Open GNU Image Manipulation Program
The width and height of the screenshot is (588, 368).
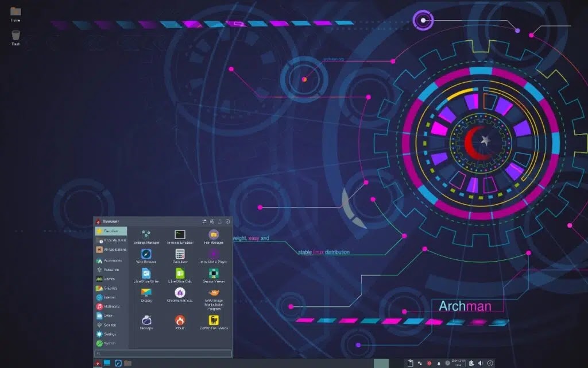click(x=214, y=300)
